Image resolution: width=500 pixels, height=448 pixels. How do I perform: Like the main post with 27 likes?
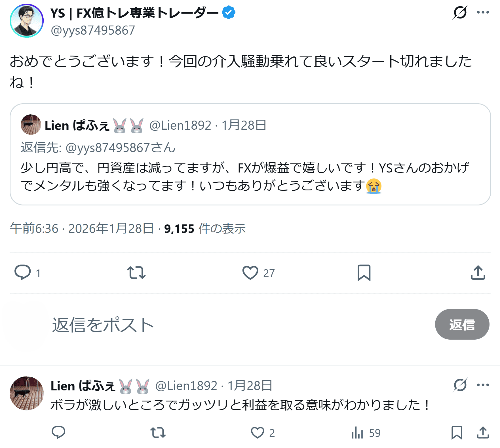click(250, 273)
